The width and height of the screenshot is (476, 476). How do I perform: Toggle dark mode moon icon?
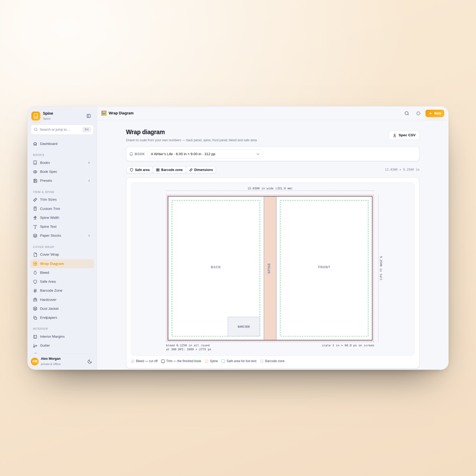tap(90, 361)
